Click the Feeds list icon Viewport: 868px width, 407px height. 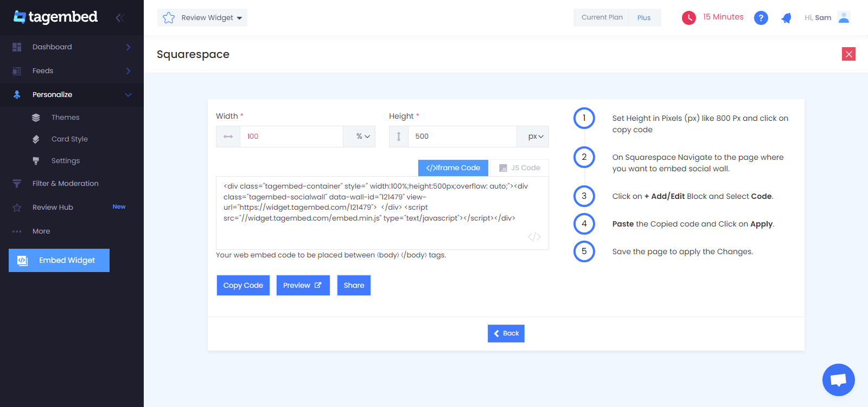[x=17, y=71]
